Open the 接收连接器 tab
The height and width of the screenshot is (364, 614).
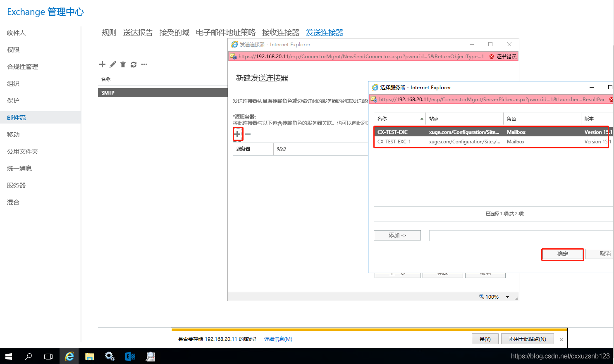point(281,33)
